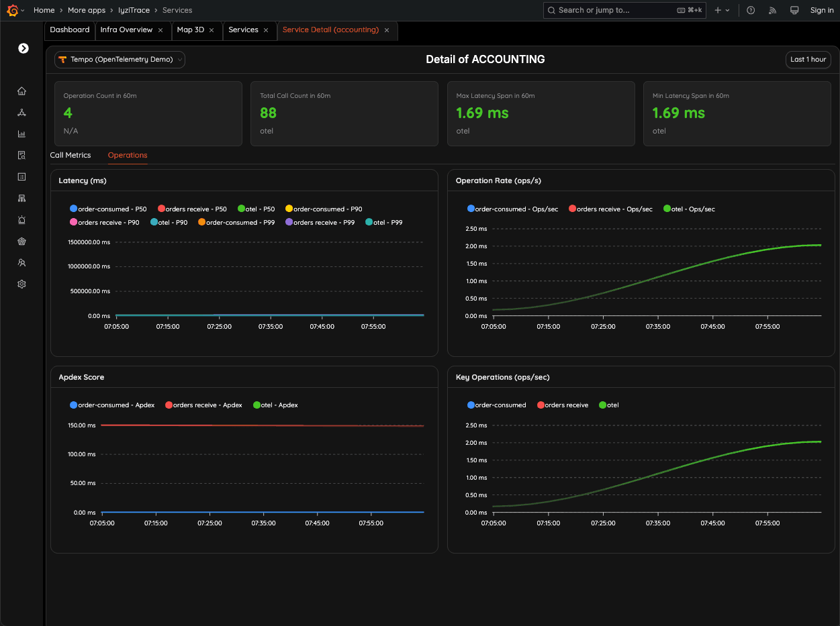Open the Home sidebar icon
This screenshot has height=626, width=840.
[x=21, y=91]
